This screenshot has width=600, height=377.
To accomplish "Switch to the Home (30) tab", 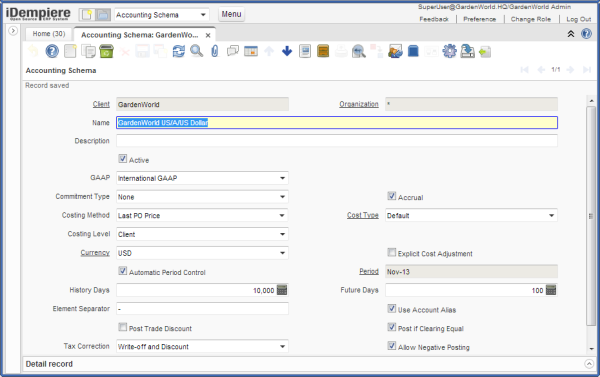I will [49, 34].
